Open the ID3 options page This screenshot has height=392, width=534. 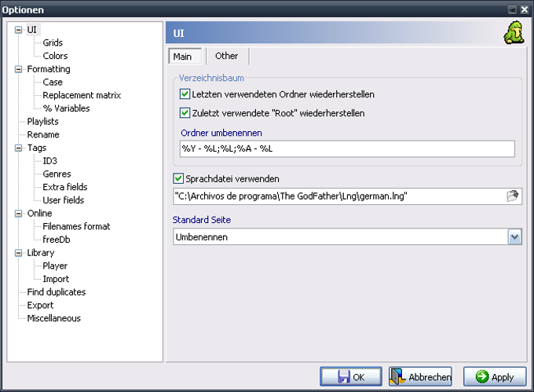tap(49, 161)
